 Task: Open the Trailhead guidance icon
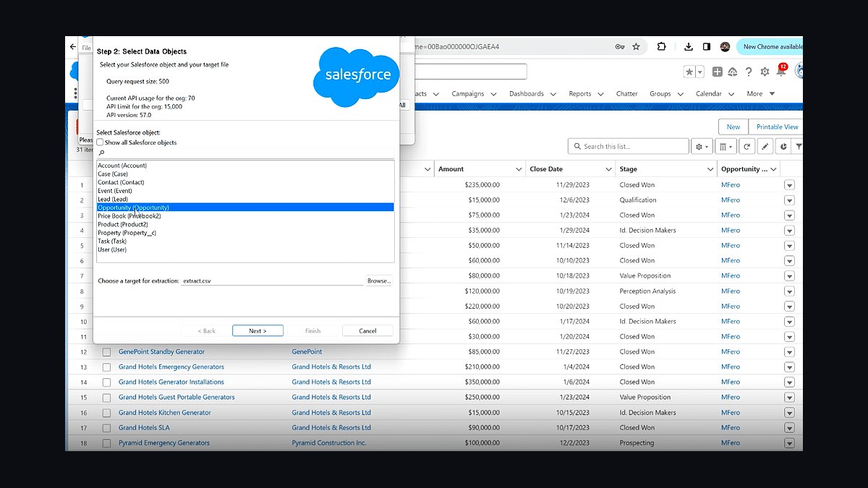click(733, 72)
